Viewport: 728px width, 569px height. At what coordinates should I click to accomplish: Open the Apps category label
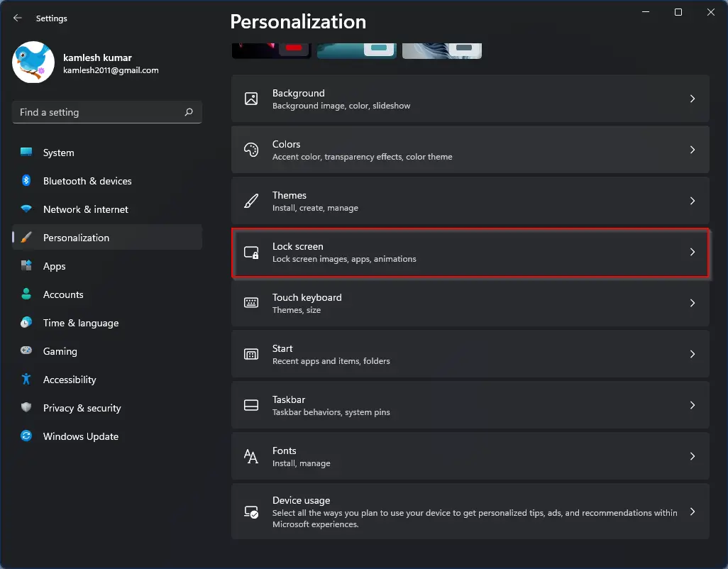pyautogui.click(x=55, y=266)
